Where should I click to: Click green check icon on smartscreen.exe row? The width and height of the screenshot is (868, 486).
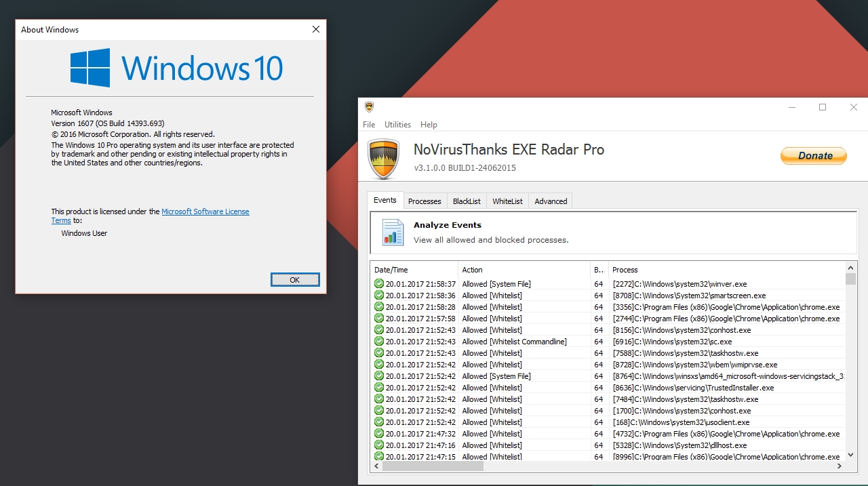[379, 296]
